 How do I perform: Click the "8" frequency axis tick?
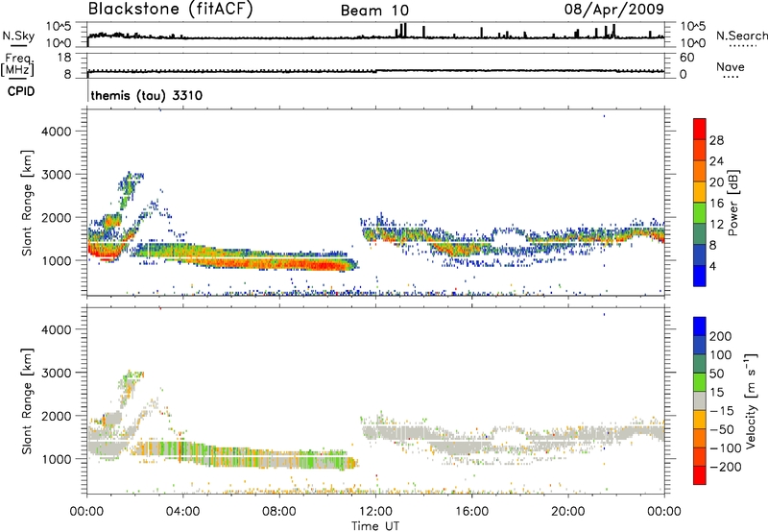(67, 75)
